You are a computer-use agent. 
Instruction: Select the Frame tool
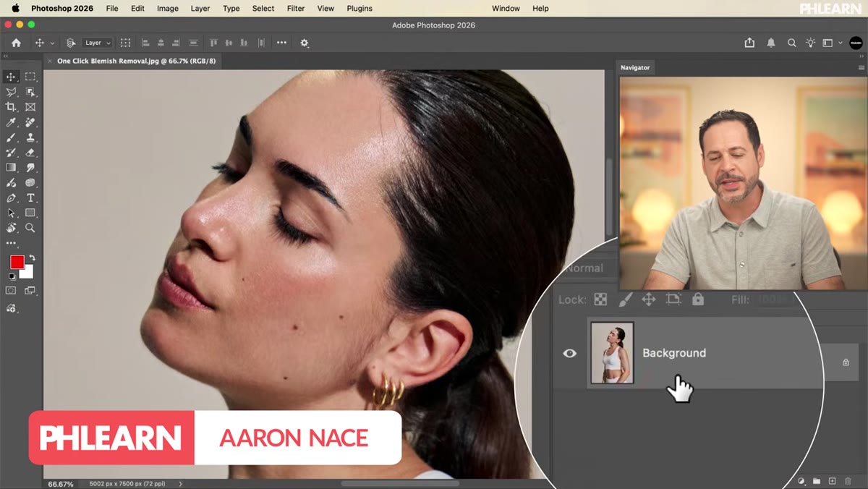(x=30, y=107)
